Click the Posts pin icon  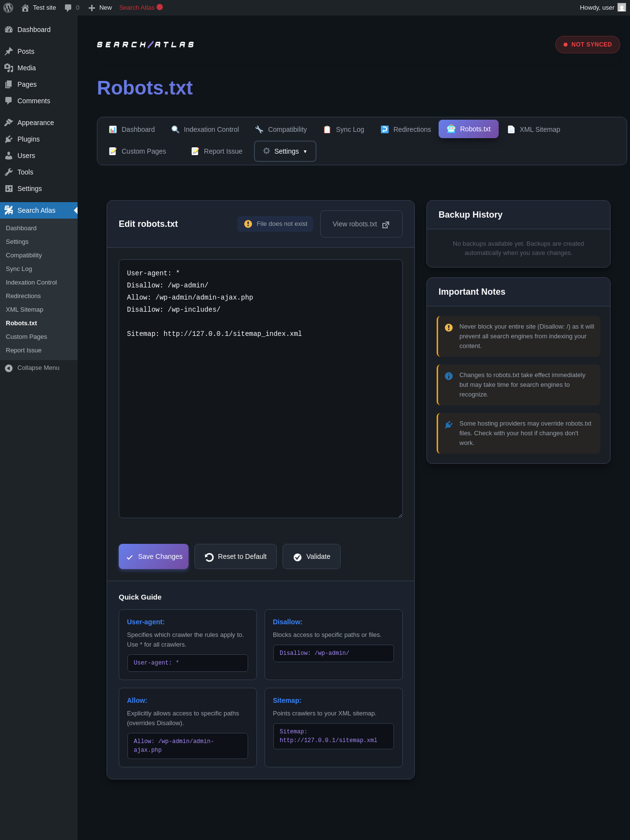9,51
